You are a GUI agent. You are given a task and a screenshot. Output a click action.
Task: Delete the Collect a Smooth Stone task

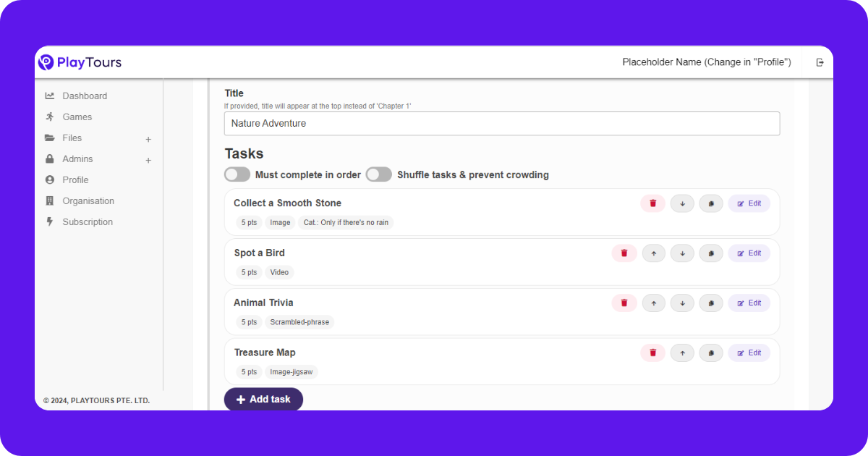[x=652, y=203]
